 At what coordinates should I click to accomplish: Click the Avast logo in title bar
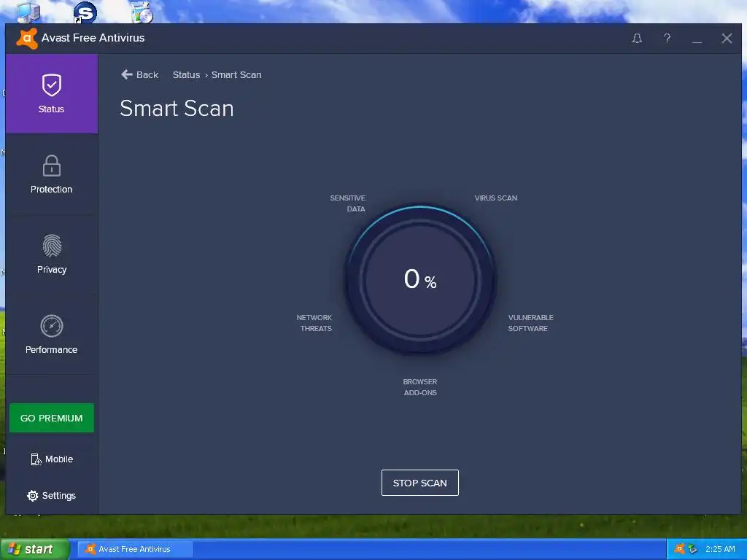[27, 39]
